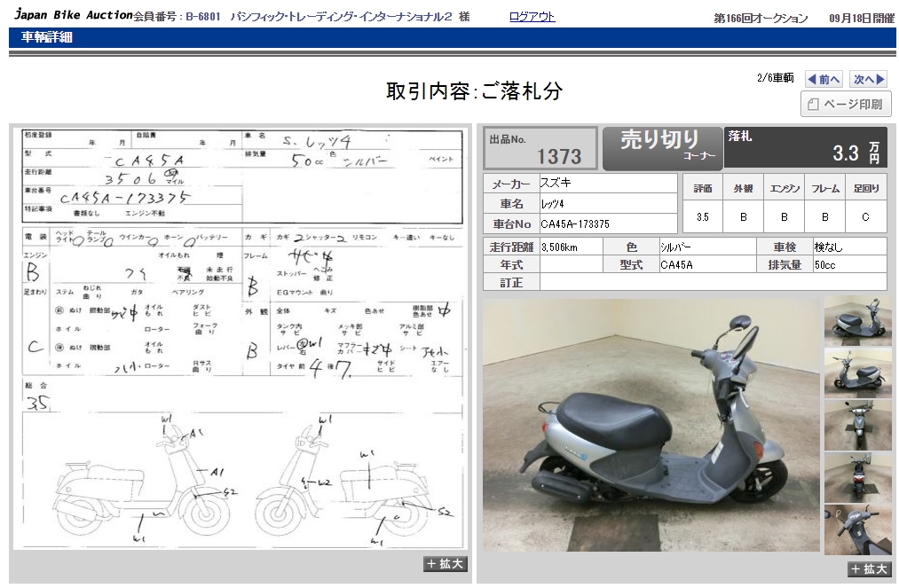Click the B grade under 外装
The width and height of the screenshot is (899, 588).
pos(744,217)
